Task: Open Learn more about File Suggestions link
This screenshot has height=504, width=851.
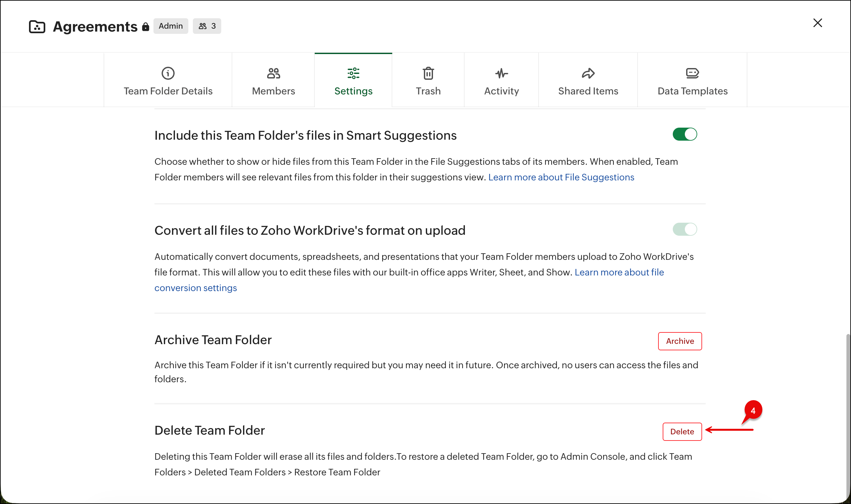Action: tap(561, 177)
